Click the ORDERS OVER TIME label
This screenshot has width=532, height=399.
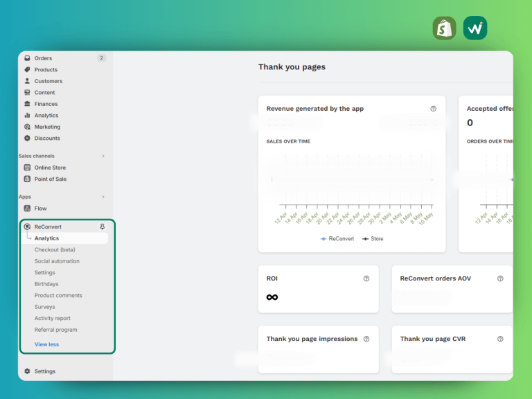tap(490, 141)
